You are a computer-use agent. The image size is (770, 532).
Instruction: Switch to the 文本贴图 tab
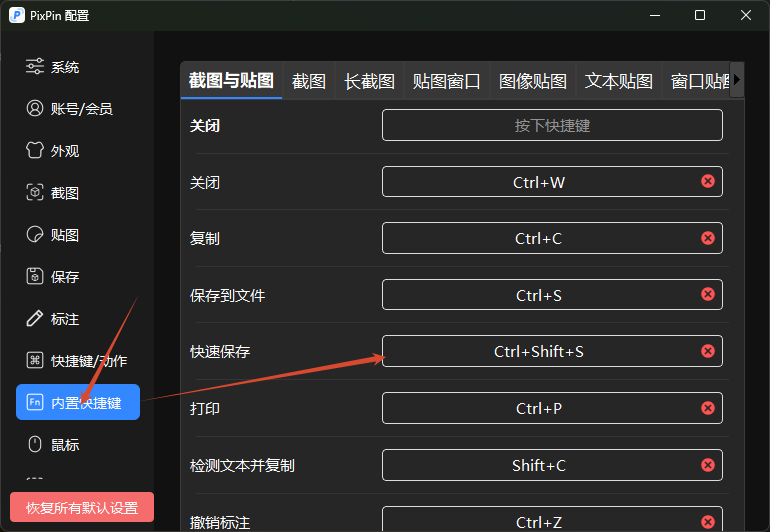[619, 81]
